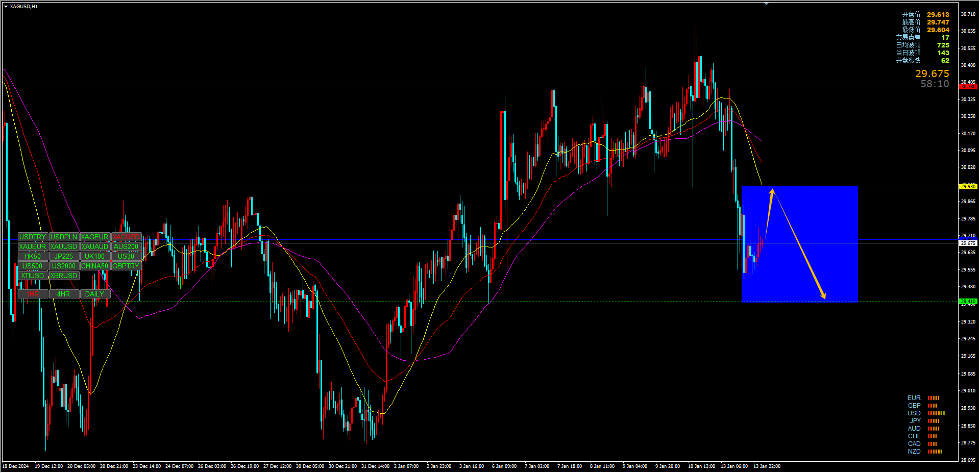This screenshot has height=473, width=980.
Task: Switch chart to USDPLN symbol button
Action: [64, 237]
